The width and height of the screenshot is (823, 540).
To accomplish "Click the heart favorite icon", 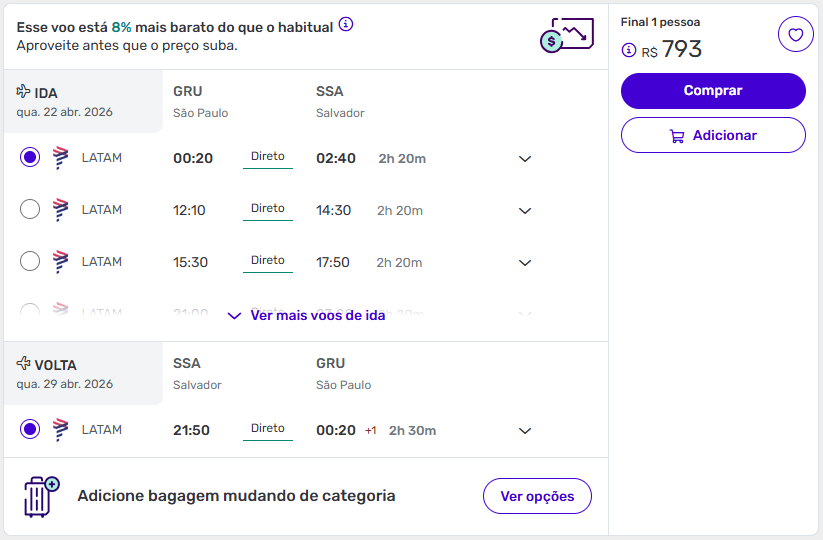I will click(x=795, y=35).
